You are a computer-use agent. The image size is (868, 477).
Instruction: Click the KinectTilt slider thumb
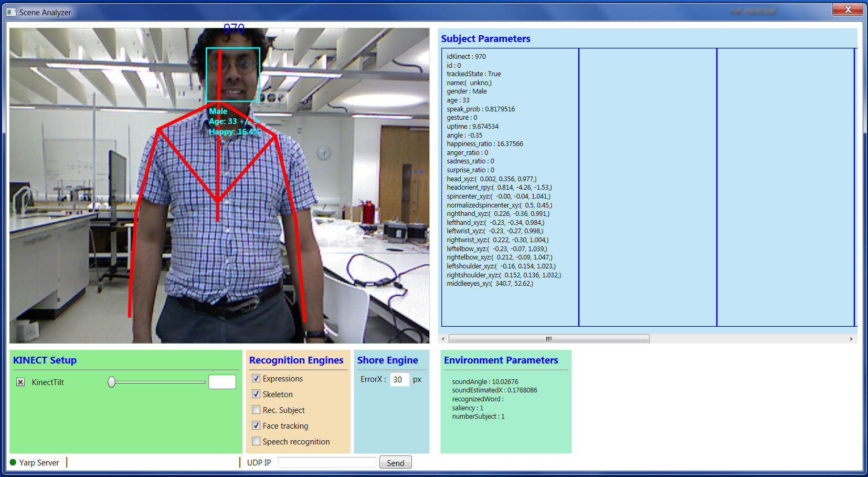click(111, 382)
